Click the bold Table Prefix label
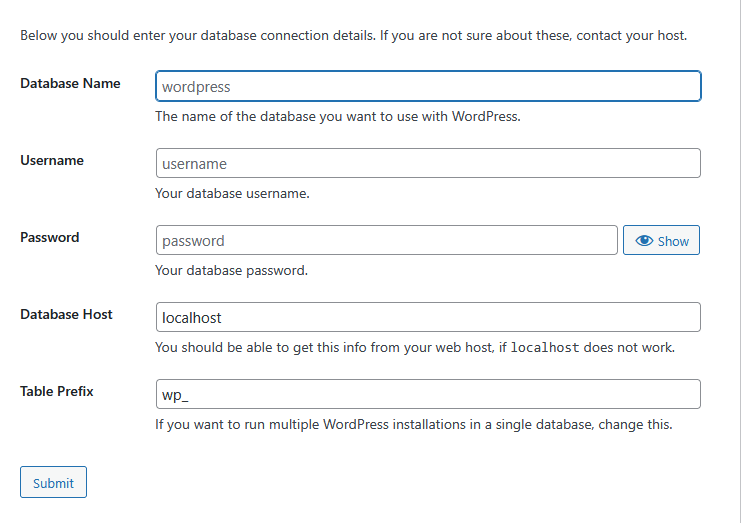Screen dimensions: 741x523 (x=57, y=391)
